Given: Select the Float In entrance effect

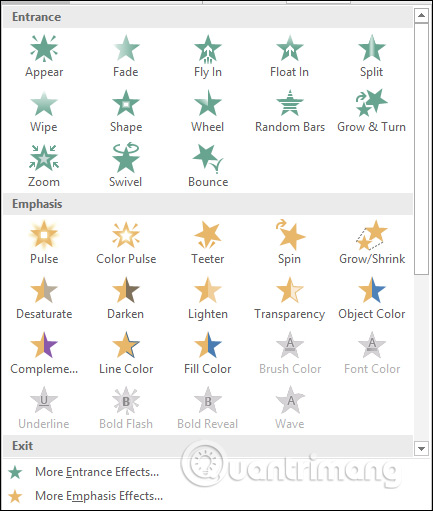Looking at the screenshot, I should point(289,56).
